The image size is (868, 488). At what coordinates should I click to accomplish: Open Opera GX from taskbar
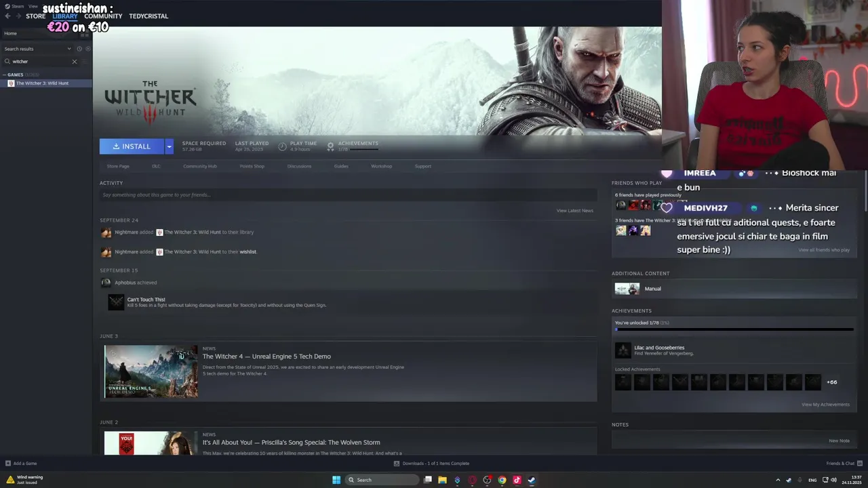point(473,480)
